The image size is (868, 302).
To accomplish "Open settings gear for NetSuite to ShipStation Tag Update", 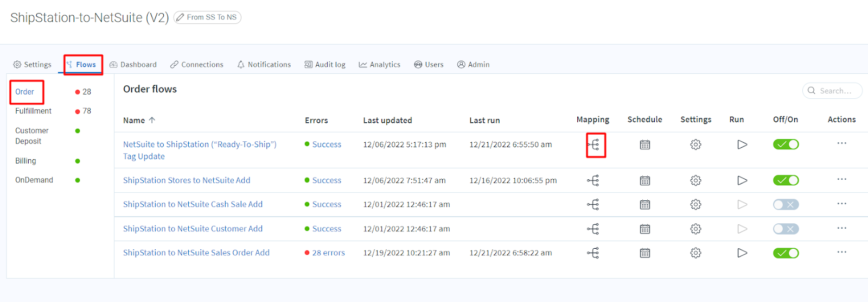I will (x=695, y=144).
